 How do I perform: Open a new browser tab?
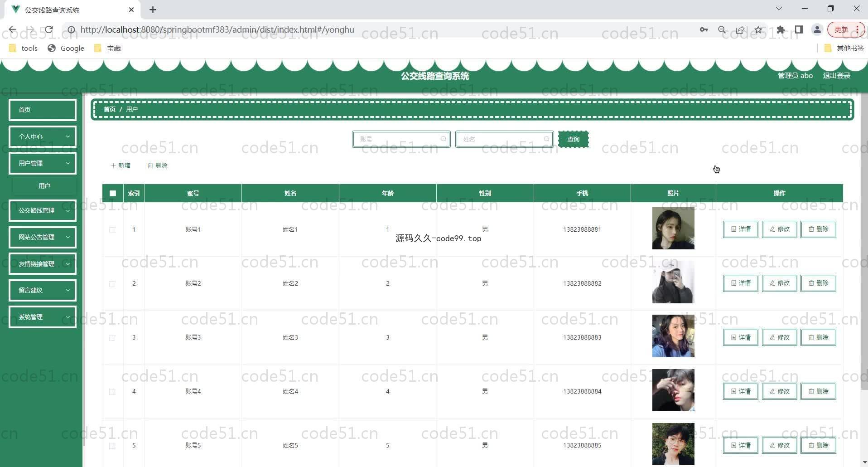pos(153,10)
